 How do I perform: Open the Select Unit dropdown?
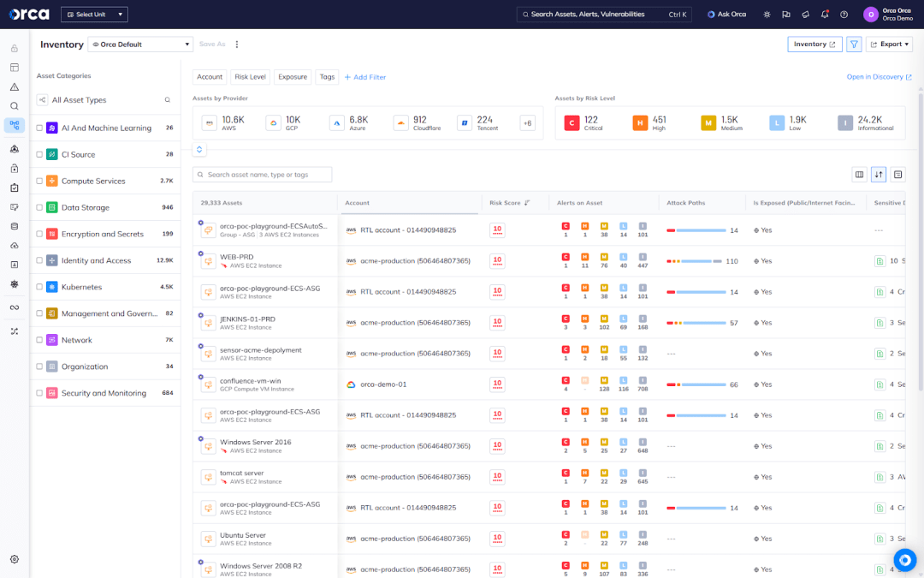tap(93, 14)
